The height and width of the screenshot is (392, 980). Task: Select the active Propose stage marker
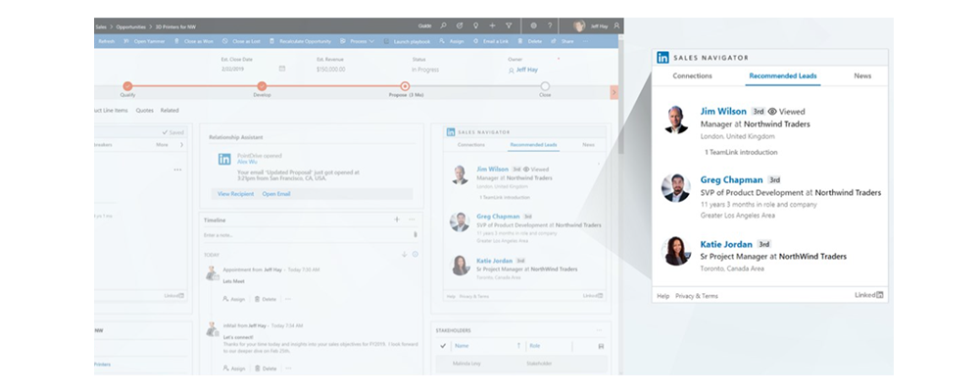coord(405,86)
